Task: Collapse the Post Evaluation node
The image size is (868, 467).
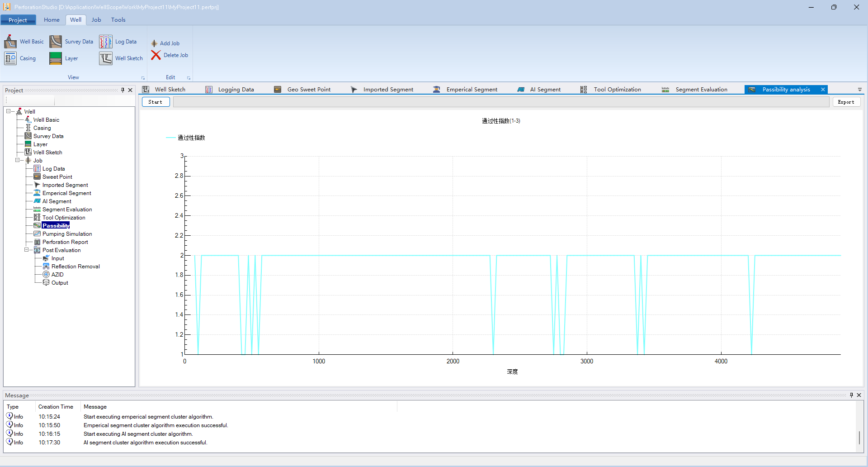Action: pos(26,250)
